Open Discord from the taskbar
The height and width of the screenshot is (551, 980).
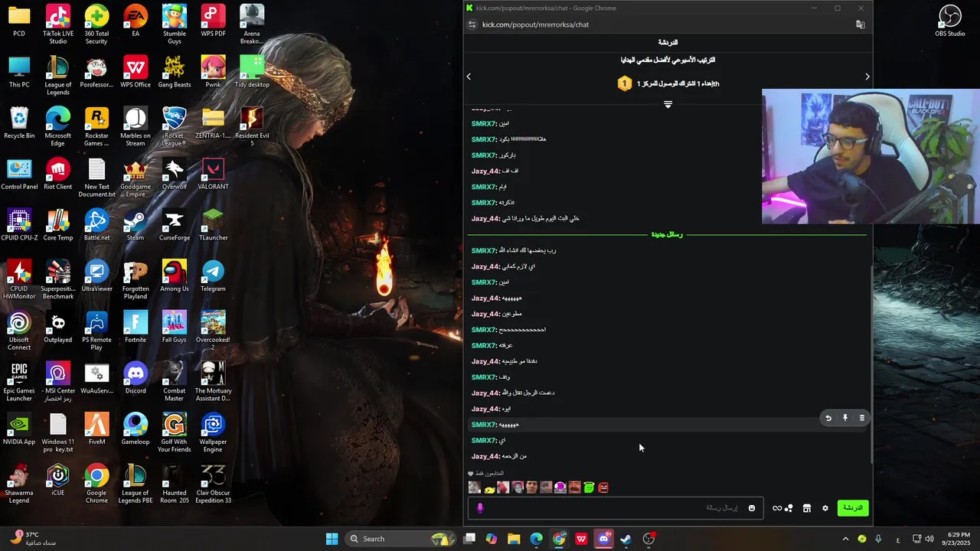(x=604, y=539)
